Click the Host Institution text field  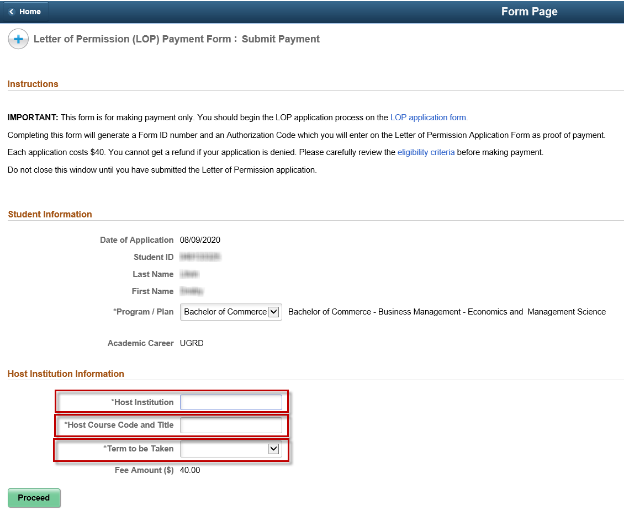coord(231,402)
